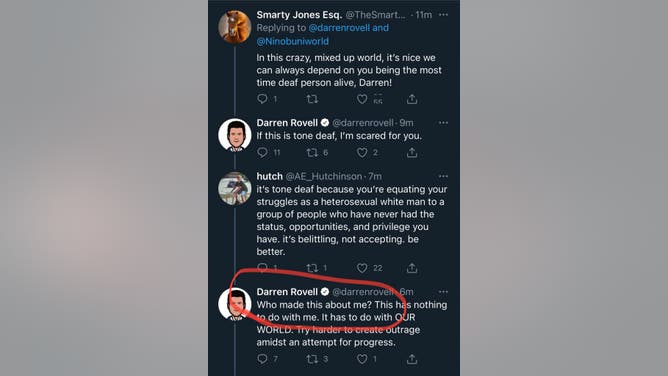
Task: Open hutch's profile avatar
Action: 235,188
